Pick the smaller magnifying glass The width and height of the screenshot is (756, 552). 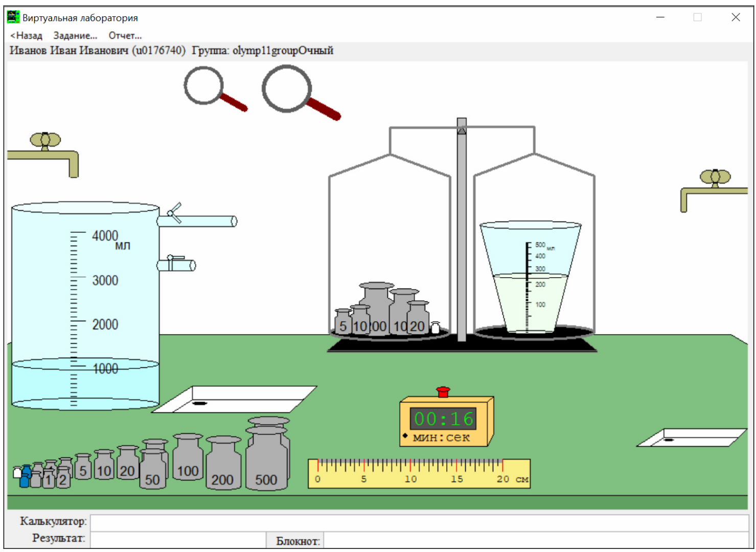click(204, 86)
